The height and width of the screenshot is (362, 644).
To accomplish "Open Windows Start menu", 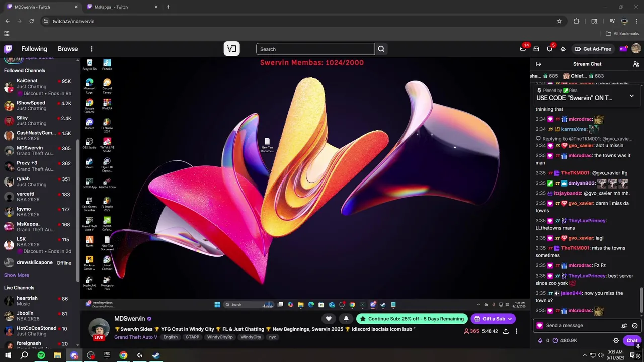I will click(8, 355).
